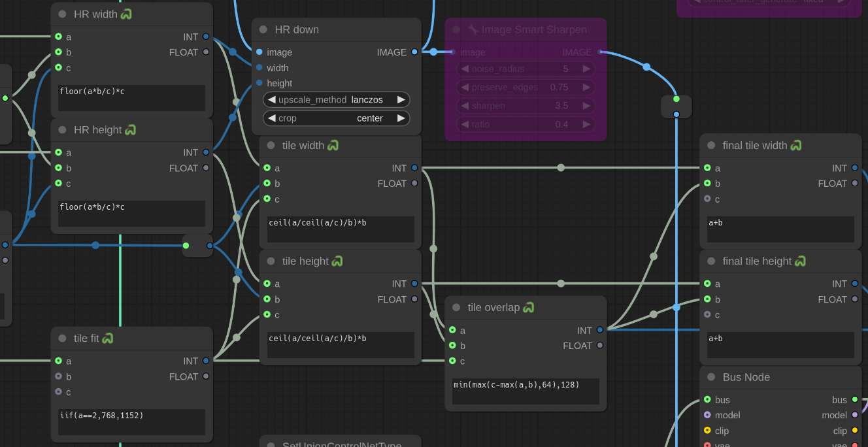
Task: Edit the tile height formula field
Action: (341, 345)
